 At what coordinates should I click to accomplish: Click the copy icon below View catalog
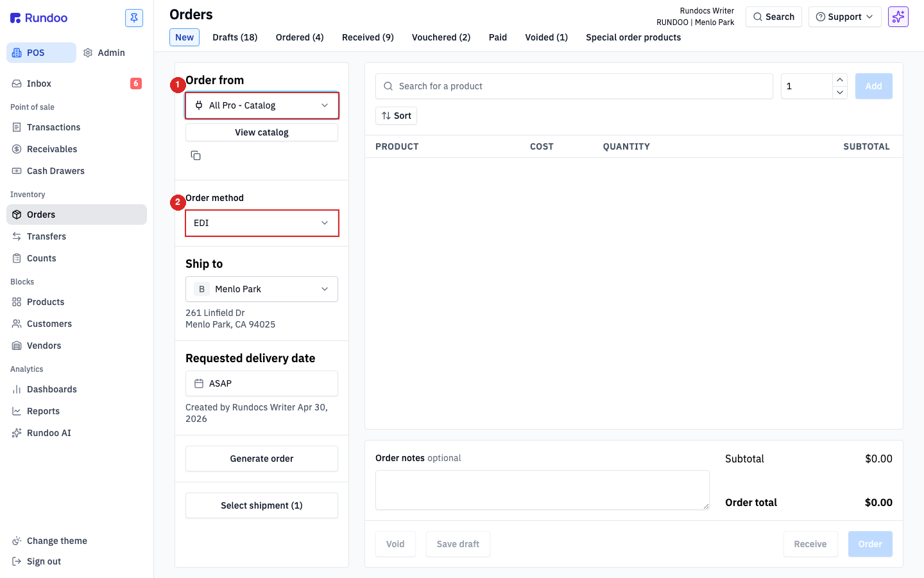point(196,155)
